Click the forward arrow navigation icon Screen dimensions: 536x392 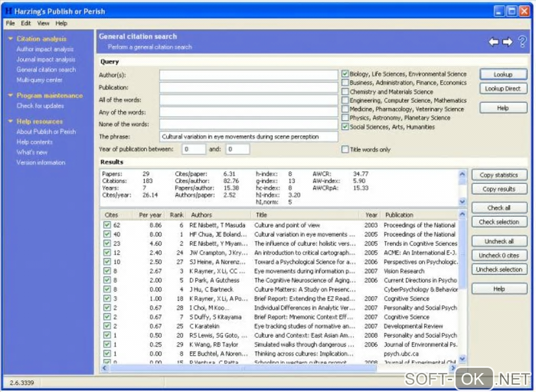pyautogui.click(x=508, y=42)
